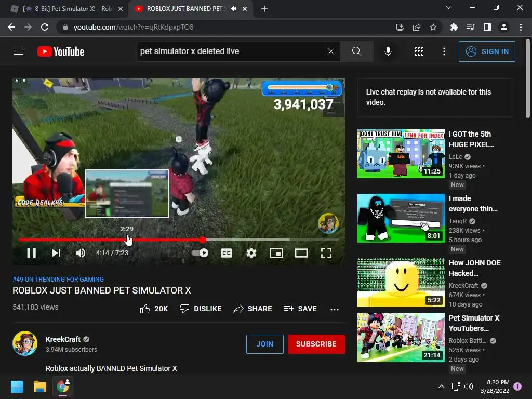Pause the video with the pause button

pos(31,253)
